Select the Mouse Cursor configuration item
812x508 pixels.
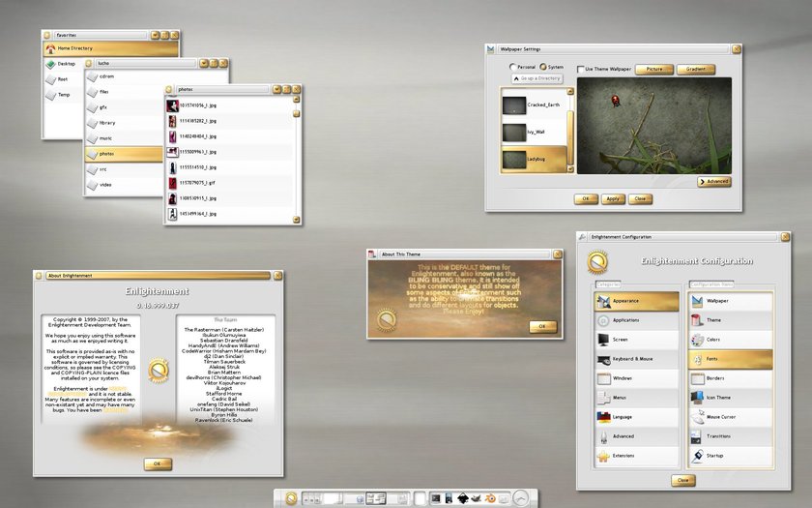click(730, 417)
